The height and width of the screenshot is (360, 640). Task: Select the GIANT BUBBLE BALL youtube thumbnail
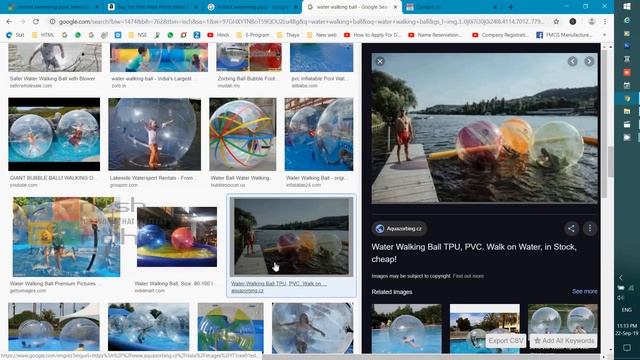[x=54, y=134]
